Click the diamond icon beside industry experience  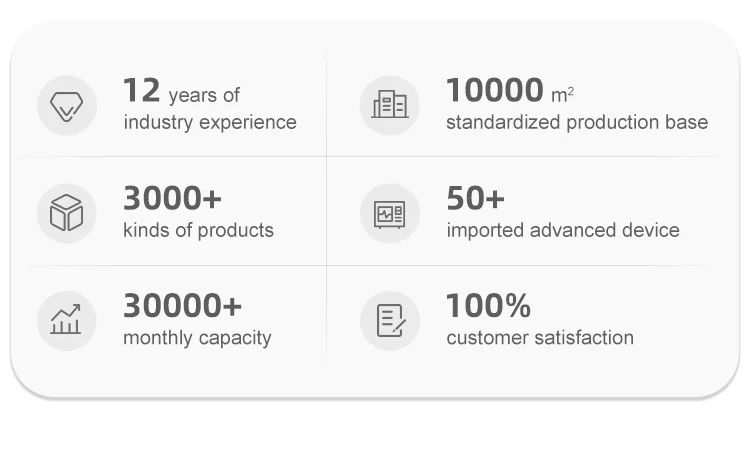[67, 105]
